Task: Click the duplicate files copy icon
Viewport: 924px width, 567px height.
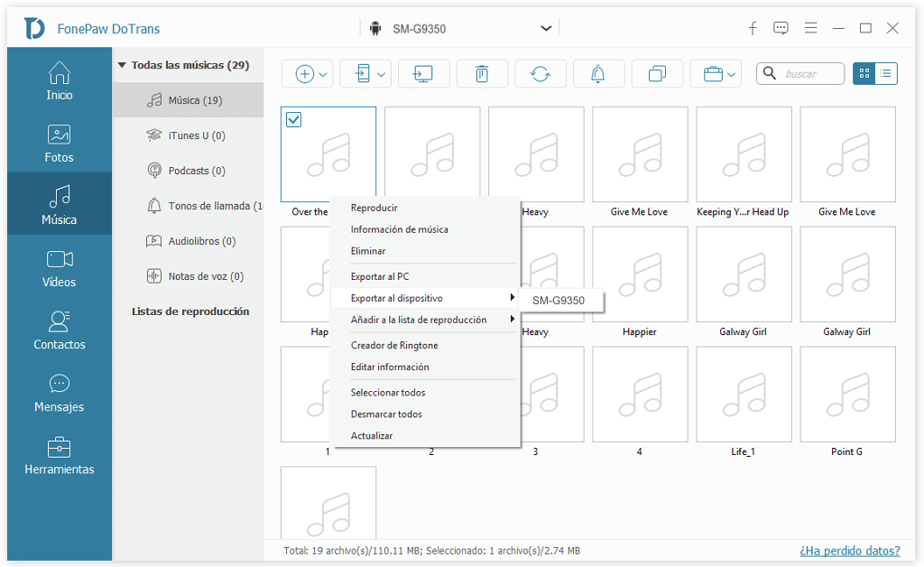Action: [657, 74]
